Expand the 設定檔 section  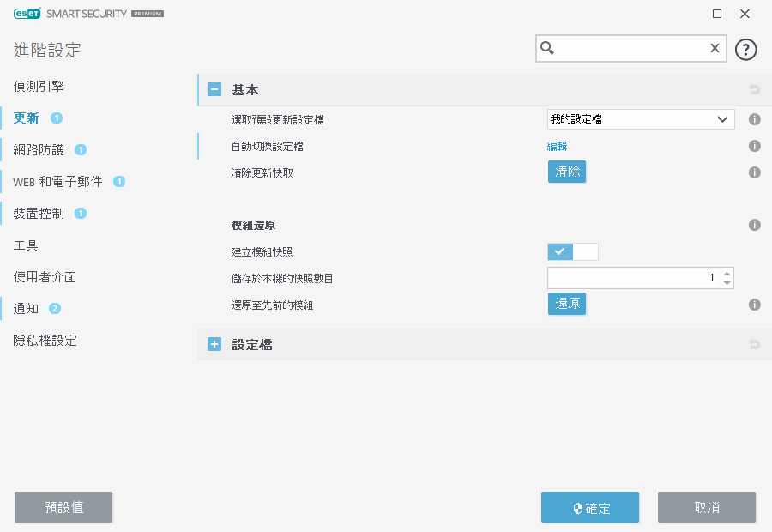(x=214, y=345)
